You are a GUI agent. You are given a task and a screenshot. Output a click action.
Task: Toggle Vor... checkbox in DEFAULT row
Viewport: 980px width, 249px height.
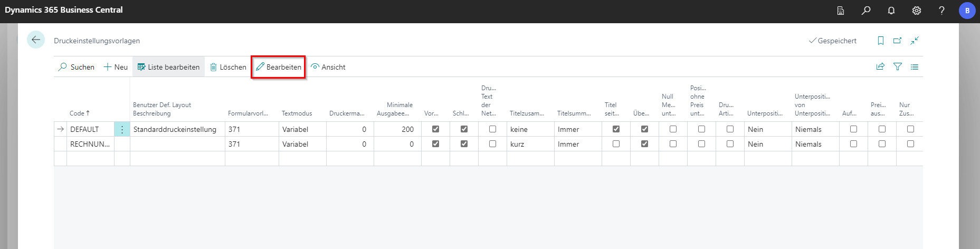(435, 129)
